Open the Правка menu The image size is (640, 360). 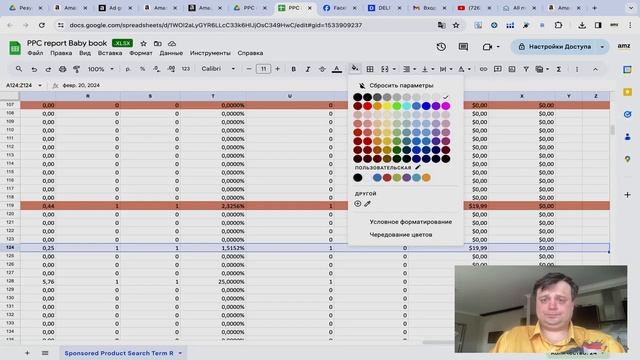point(61,53)
